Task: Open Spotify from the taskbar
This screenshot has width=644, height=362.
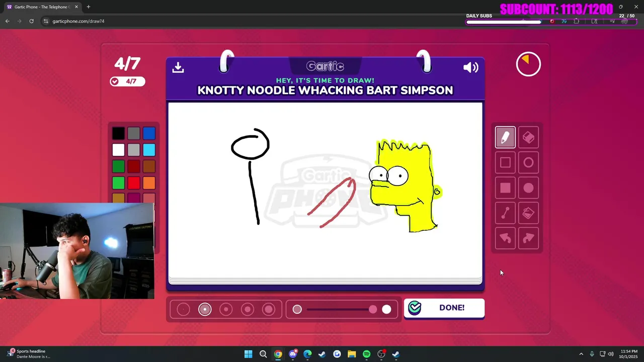Action: 366,354
